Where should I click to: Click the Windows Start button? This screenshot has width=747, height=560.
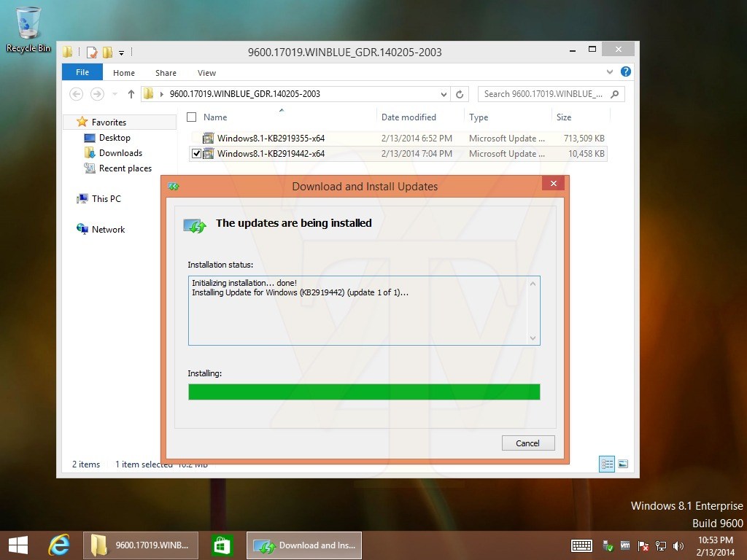[x=18, y=545]
